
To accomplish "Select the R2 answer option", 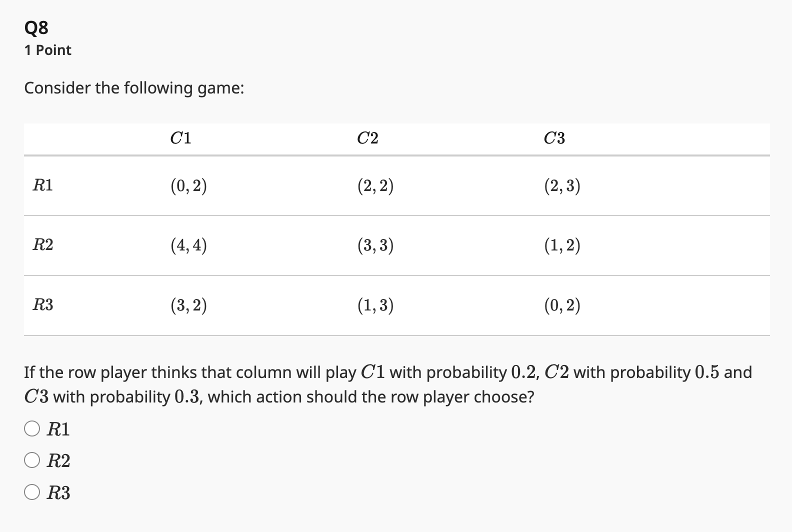I will (32, 460).
